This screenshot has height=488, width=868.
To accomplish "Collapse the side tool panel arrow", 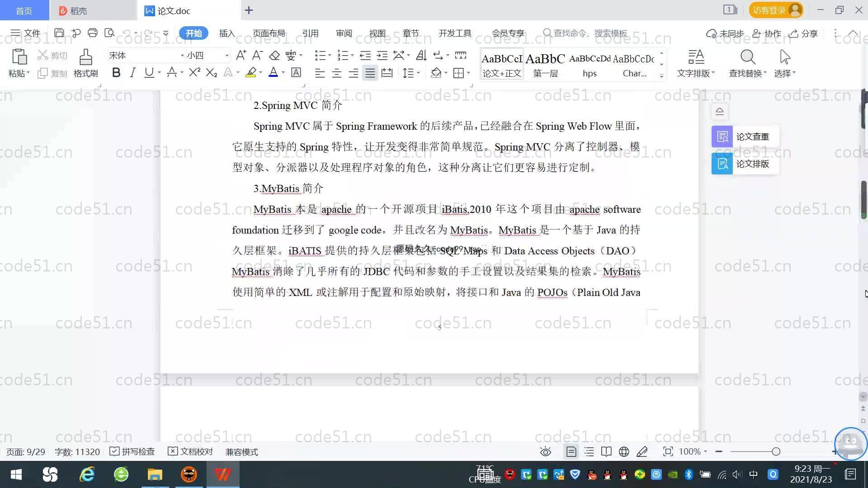I will tap(720, 111).
